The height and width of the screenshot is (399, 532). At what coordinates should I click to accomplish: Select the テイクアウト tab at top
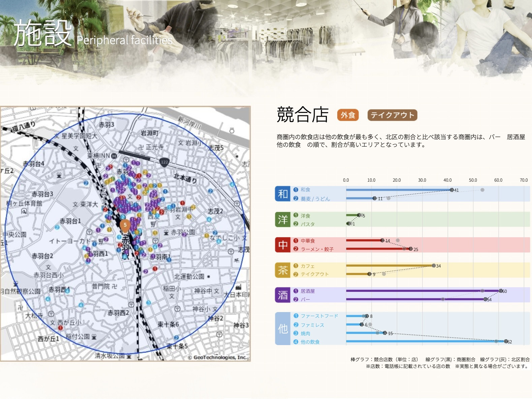(392, 115)
